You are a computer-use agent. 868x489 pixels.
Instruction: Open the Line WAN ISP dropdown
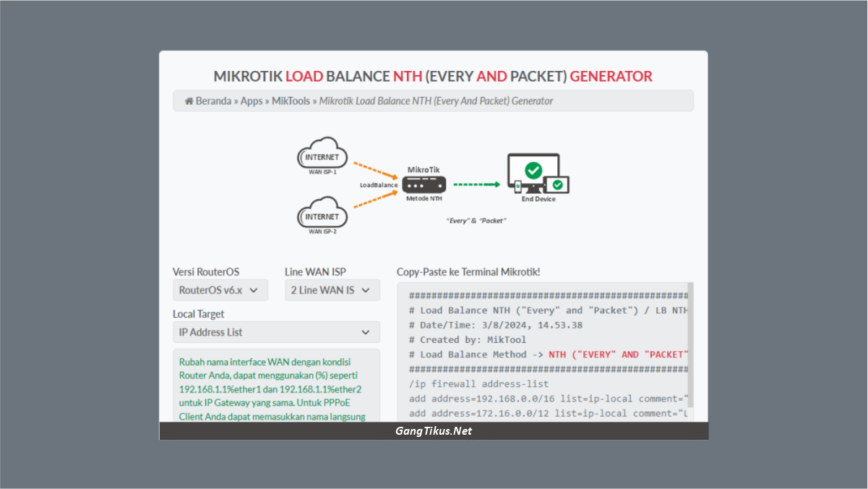332,289
